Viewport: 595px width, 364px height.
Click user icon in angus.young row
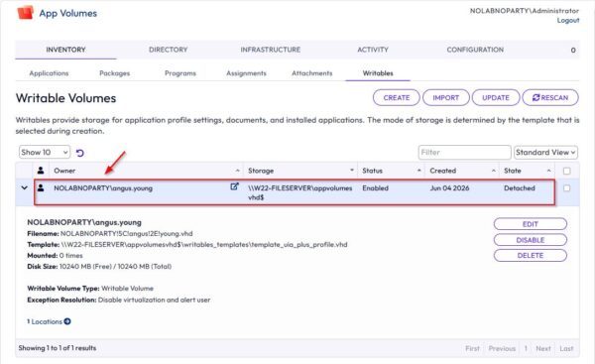(x=41, y=187)
